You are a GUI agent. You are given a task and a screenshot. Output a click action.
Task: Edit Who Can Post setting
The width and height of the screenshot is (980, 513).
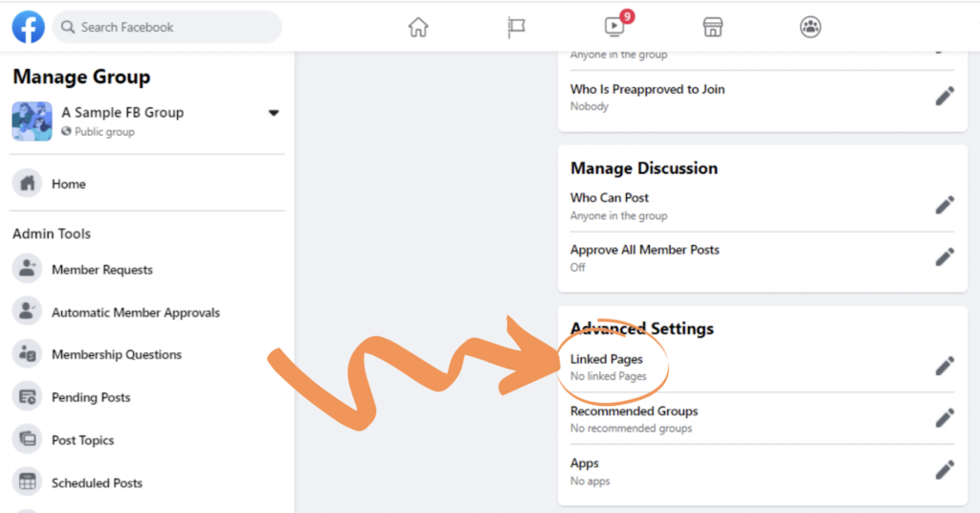[x=945, y=205]
